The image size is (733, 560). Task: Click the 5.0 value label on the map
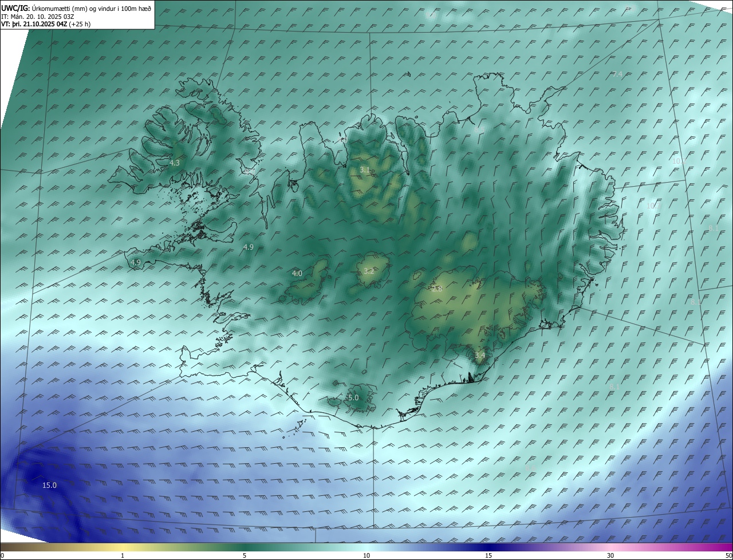353,398
